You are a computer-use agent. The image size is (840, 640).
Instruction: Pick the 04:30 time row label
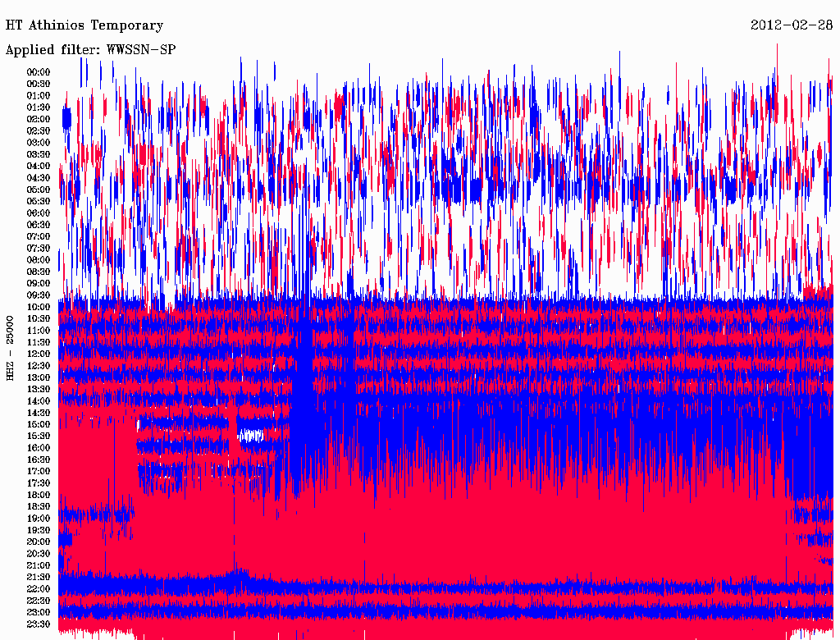tap(39, 178)
